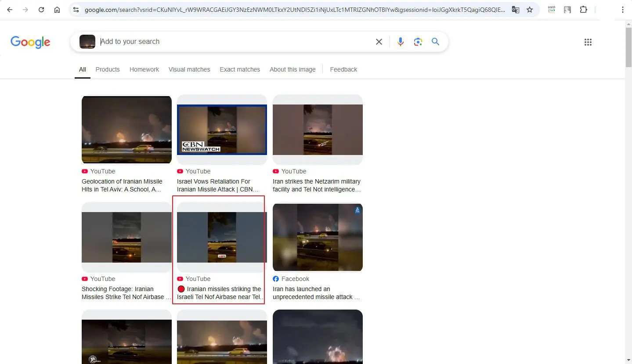
Task: Open the CBN Newswatch video thumbnail
Action: click(x=222, y=130)
